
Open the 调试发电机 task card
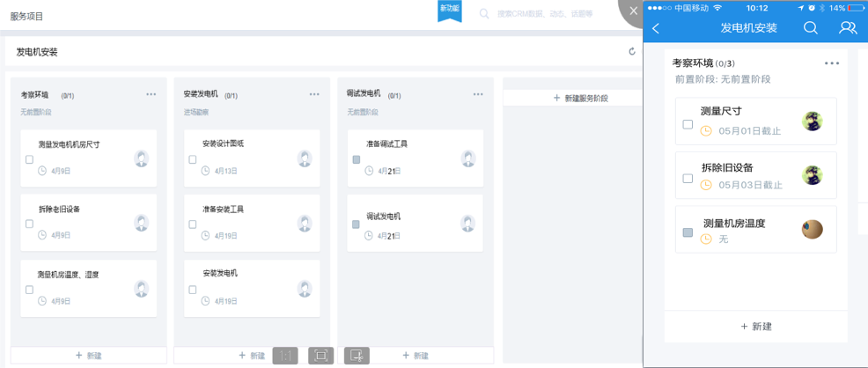pyautogui.click(x=414, y=224)
